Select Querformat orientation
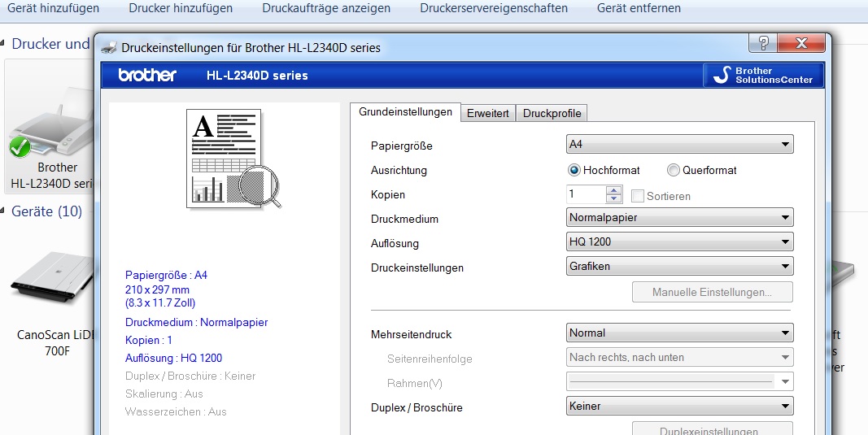 coord(702,171)
